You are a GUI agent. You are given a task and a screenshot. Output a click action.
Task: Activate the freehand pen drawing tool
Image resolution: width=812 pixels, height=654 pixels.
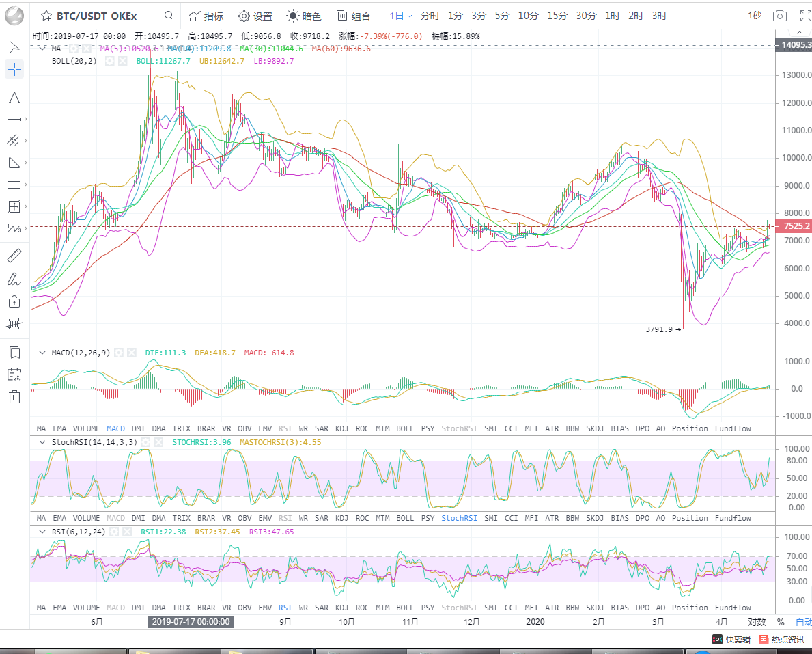pyautogui.click(x=14, y=279)
